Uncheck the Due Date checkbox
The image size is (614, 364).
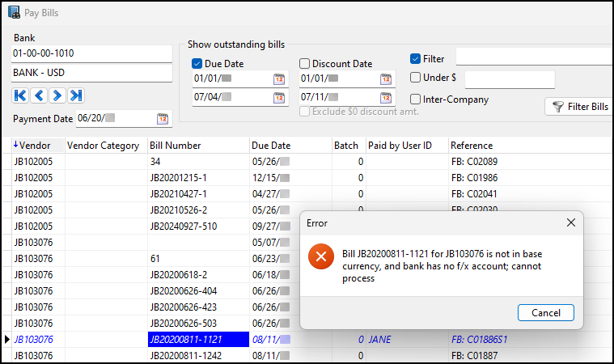click(x=197, y=63)
